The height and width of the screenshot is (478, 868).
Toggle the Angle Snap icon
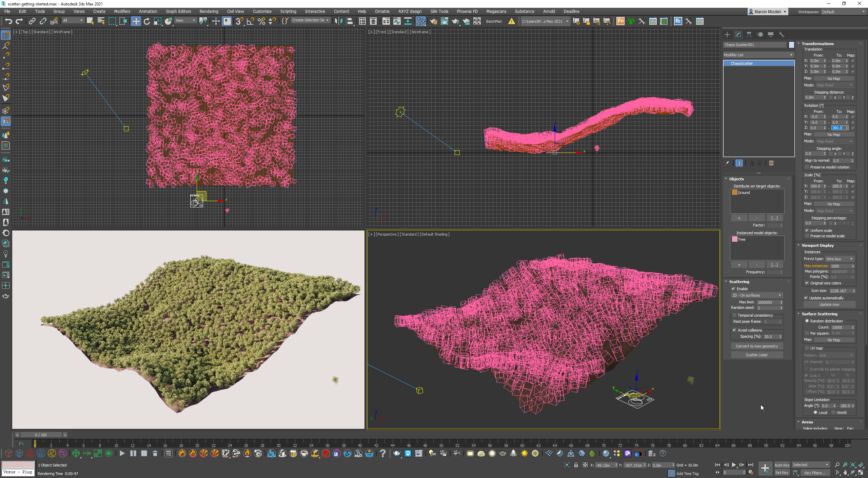(251, 21)
